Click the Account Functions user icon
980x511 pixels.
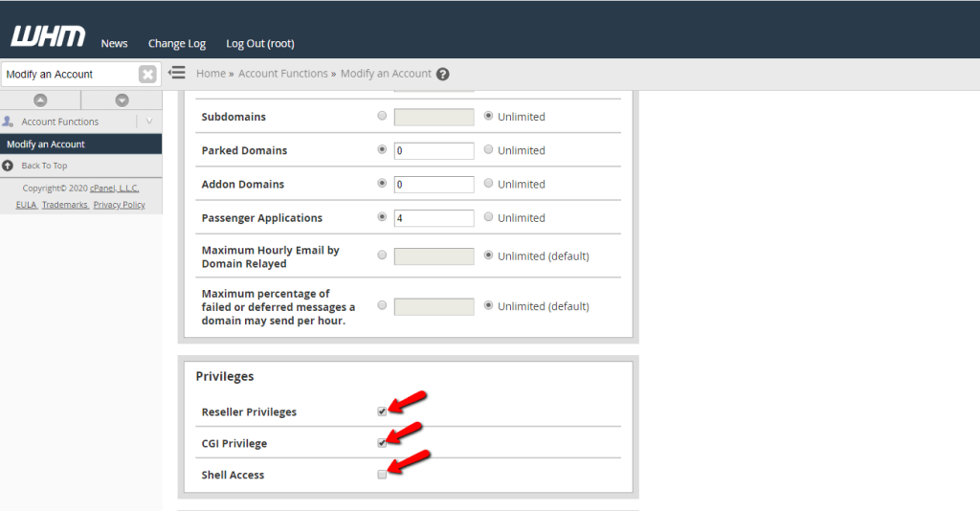[8, 122]
